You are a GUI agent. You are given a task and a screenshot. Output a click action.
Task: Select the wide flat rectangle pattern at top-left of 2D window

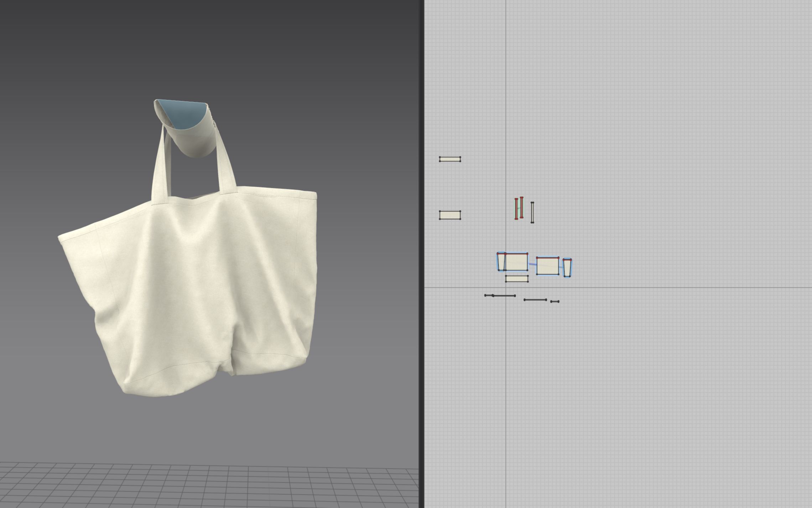[x=450, y=159]
